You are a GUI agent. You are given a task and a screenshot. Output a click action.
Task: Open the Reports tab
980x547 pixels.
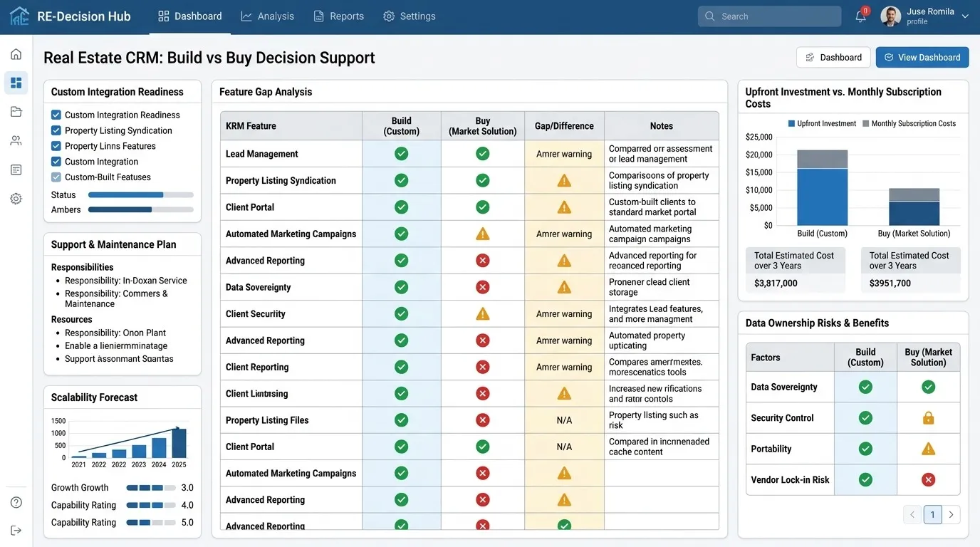[x=339, y=16]
